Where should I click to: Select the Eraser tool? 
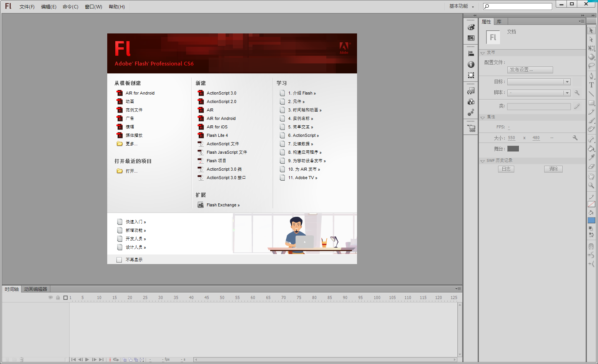(x=591, y=166)
